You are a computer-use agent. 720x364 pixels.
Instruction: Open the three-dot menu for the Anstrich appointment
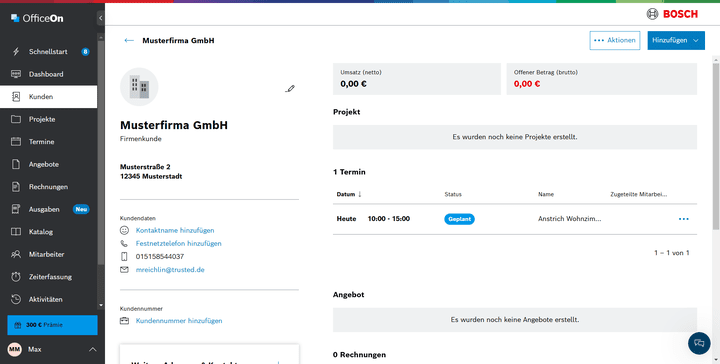click(x=684, y=219)
